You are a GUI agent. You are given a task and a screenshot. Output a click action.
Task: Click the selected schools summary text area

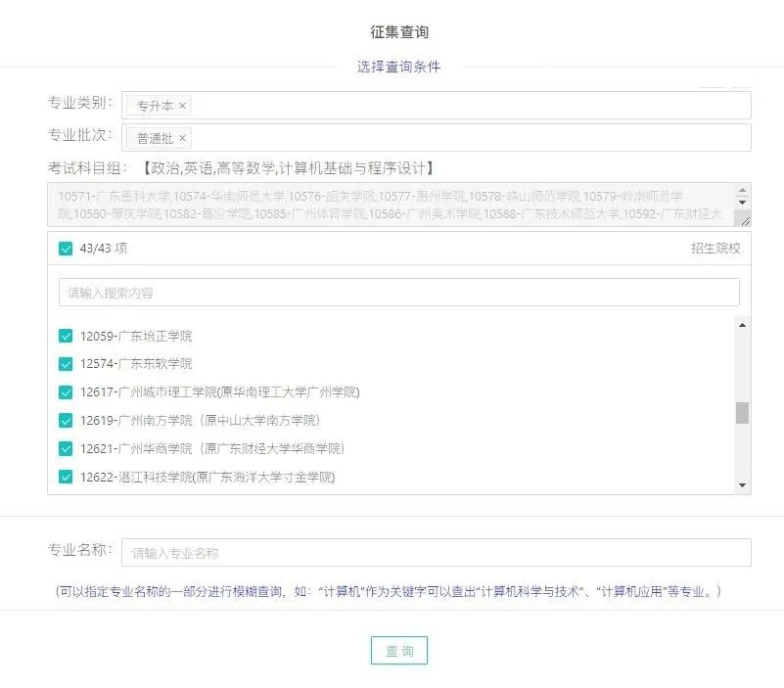pos(392,205)
